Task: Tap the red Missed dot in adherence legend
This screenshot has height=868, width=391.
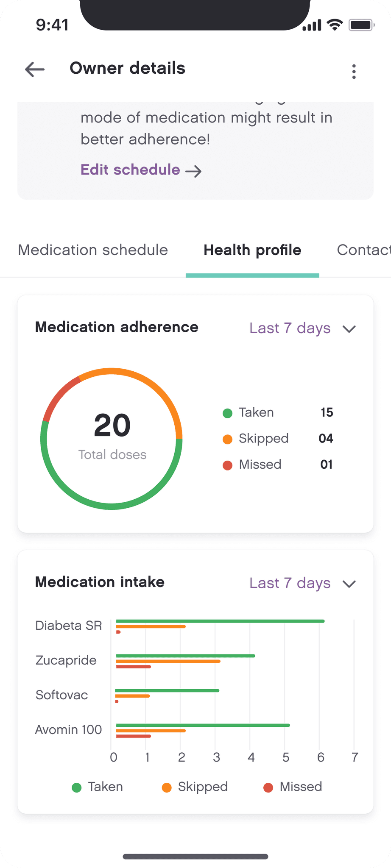Action: pyautogui.click(x=227, y=465)
